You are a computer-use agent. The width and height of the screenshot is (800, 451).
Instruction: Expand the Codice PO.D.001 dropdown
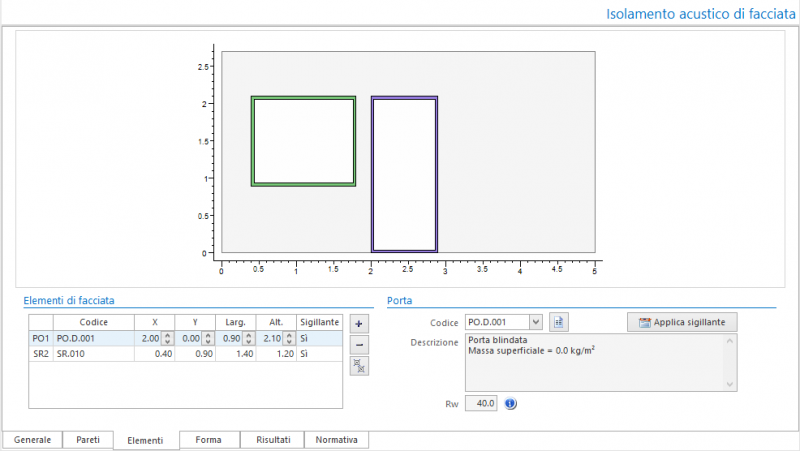pyautogui.click(x=536, y=322)
